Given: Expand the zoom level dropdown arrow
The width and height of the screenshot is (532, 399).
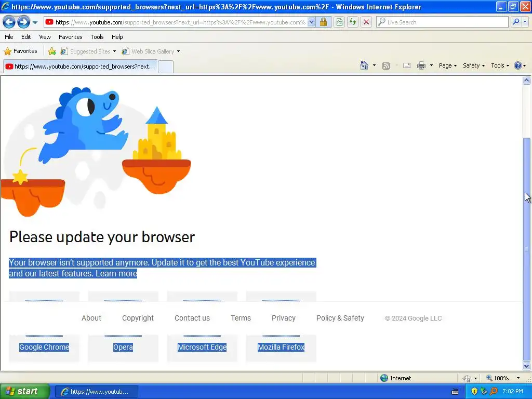Looking at the screenshot, I should [x=518, y=378].
